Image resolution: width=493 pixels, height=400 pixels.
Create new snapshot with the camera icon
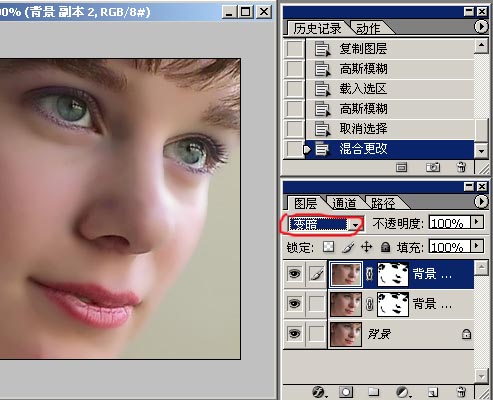[433, 167]
